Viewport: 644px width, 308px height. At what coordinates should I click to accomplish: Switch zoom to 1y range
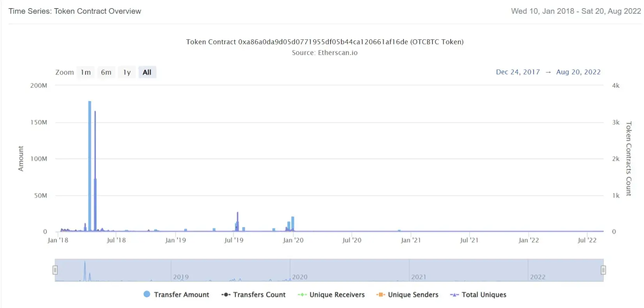[127, 72]
